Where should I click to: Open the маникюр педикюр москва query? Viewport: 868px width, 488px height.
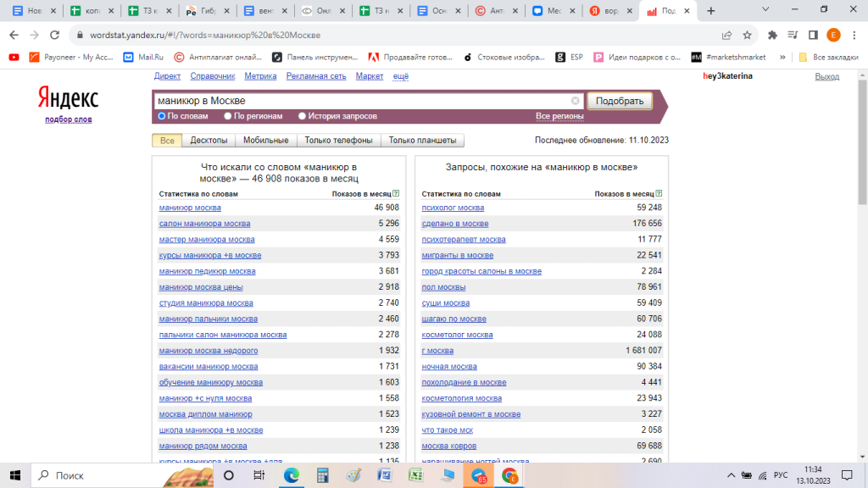207,271
